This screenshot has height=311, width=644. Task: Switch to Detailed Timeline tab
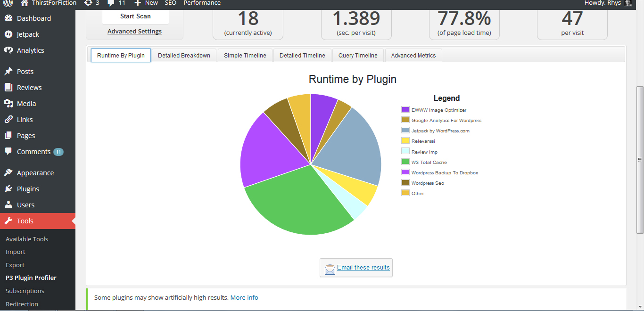tap(302, 55)
